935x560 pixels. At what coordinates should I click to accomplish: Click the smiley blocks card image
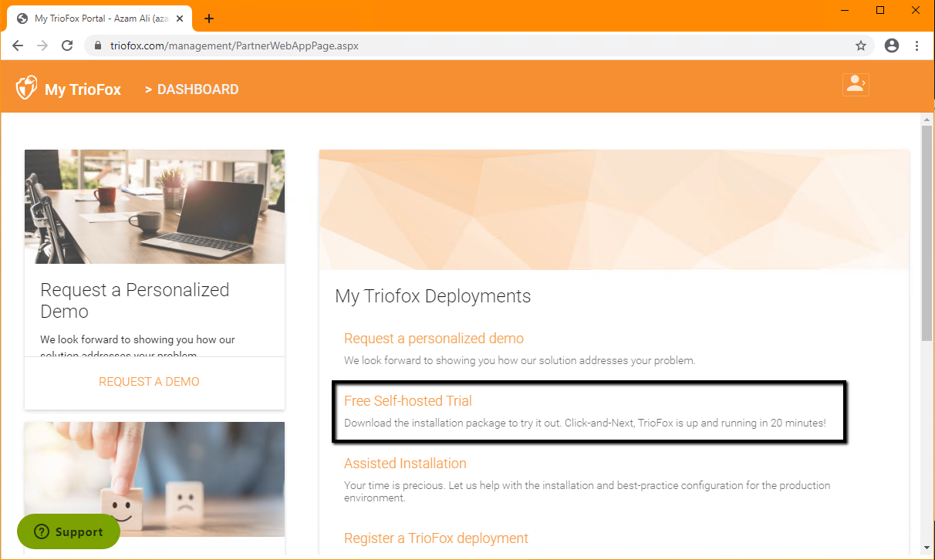(154, 479)
